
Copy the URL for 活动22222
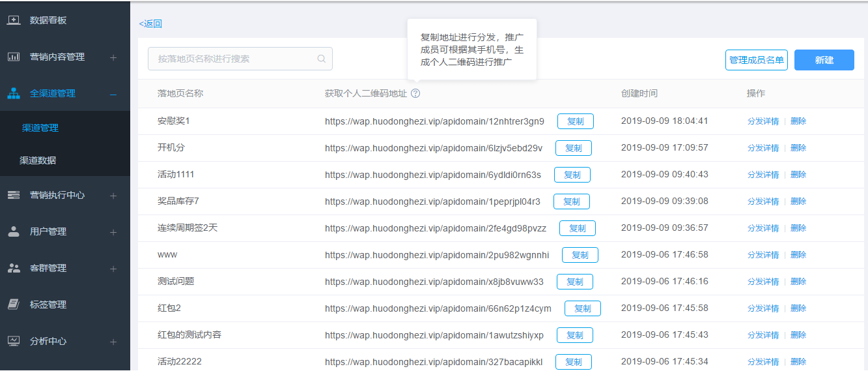pos(574,362)
